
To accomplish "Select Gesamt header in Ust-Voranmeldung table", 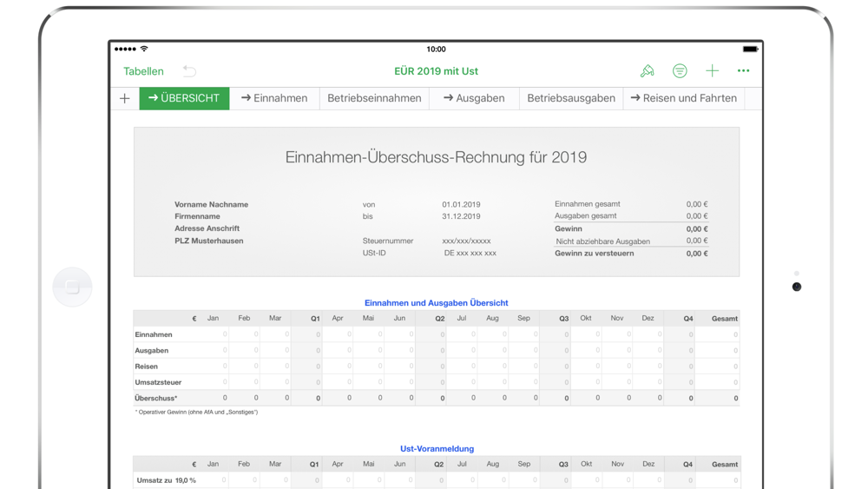I will (725, 464).
